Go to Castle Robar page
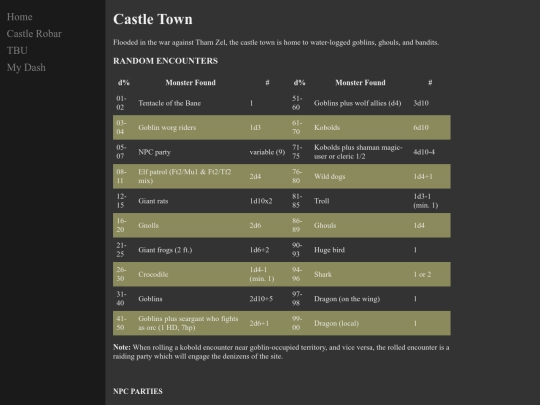The height and width of the screenshot is (405, 540). (x=34, y=34)
